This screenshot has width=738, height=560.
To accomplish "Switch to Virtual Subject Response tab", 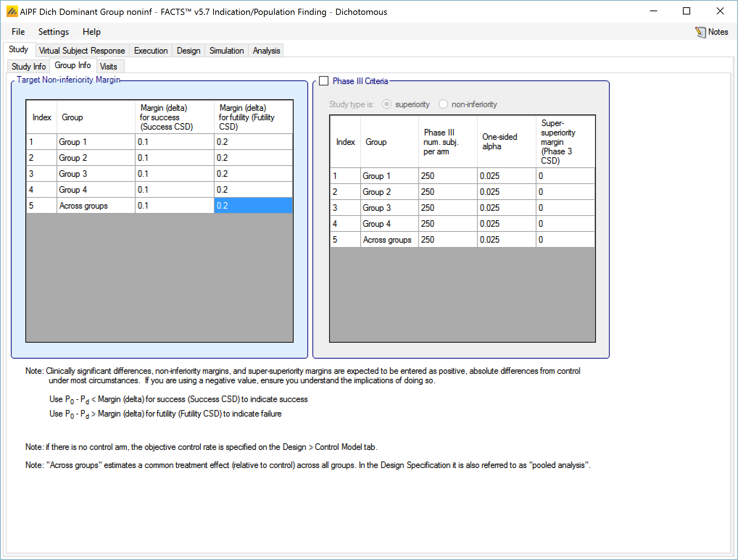I will pos(82,51).
